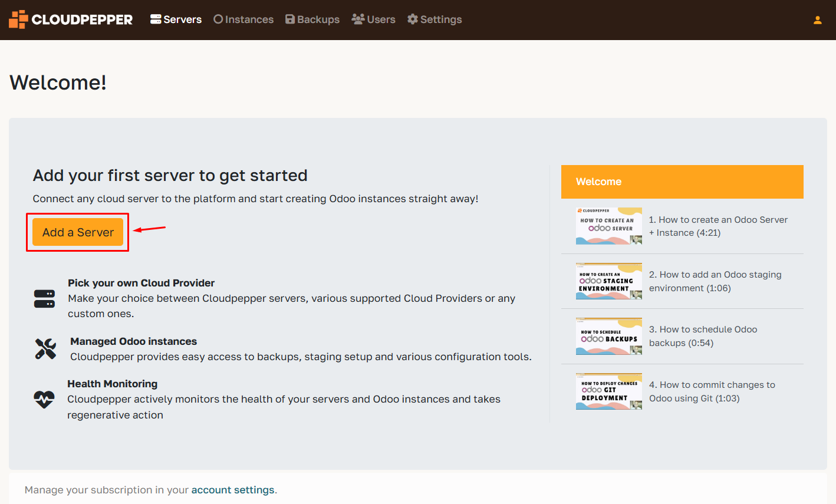The width and height of the screenshot is (836, 504).
Task: Click the server stack icon beside Cloud Provider
Action: coord(45,298)
